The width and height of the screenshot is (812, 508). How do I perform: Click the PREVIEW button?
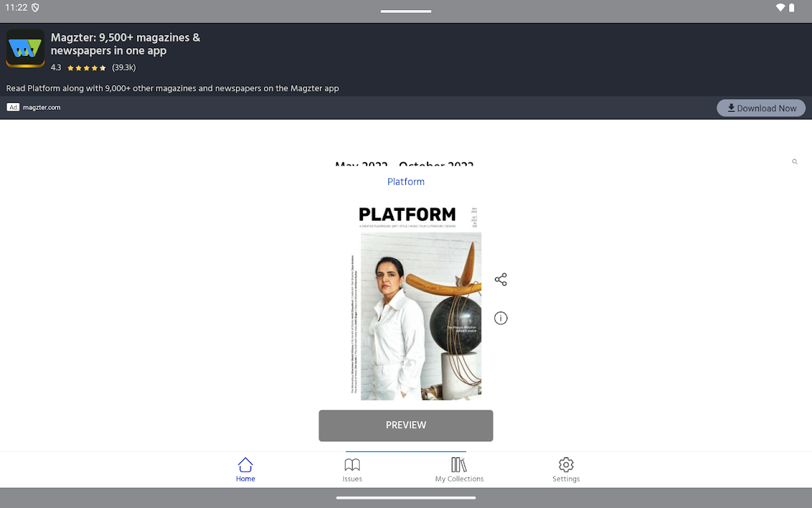coord(406,425)
